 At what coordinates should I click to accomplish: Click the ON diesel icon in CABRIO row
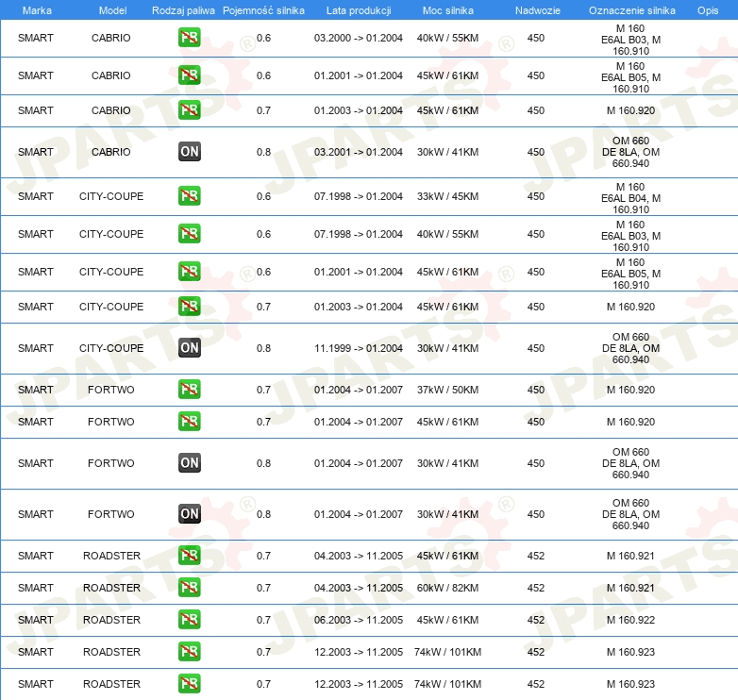[x=189, y=152]
